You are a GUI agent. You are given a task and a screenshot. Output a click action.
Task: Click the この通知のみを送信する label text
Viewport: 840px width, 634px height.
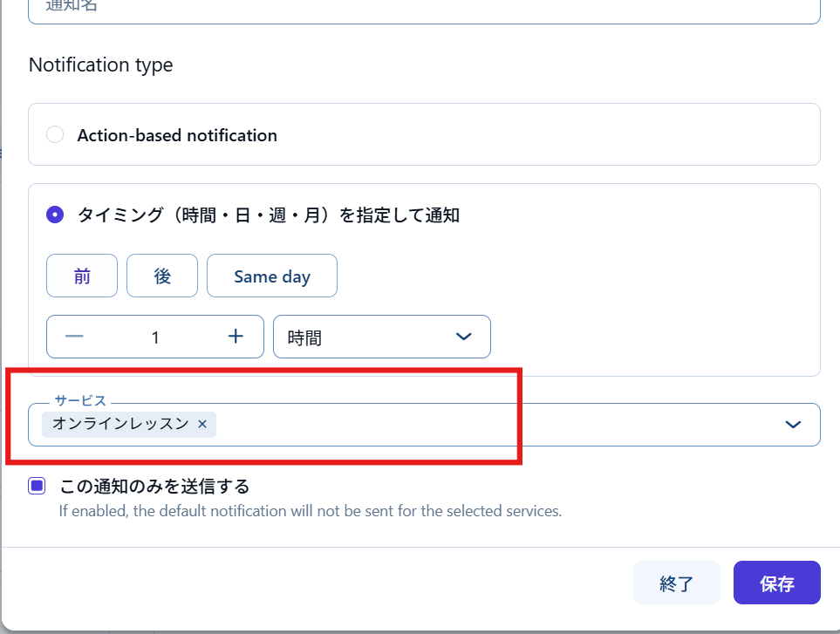pyautogui.click(x=154, y=486)
